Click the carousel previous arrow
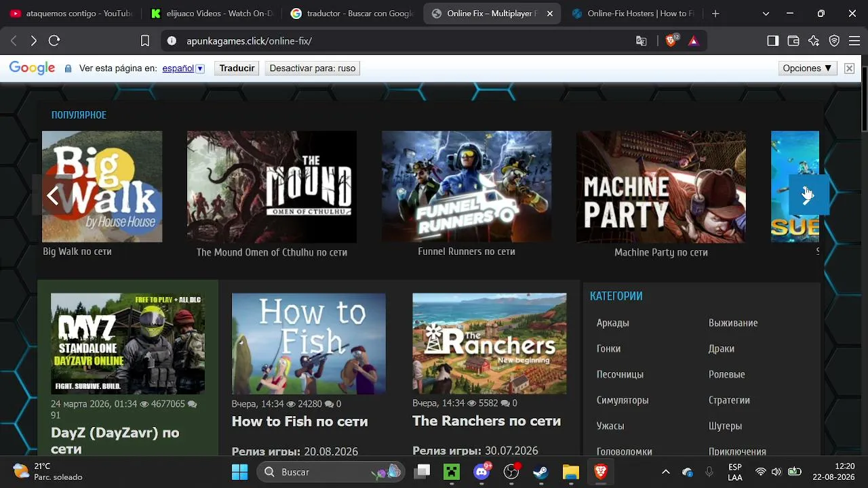The height and width of the screenshot is (488, 868). click(52, 196)
